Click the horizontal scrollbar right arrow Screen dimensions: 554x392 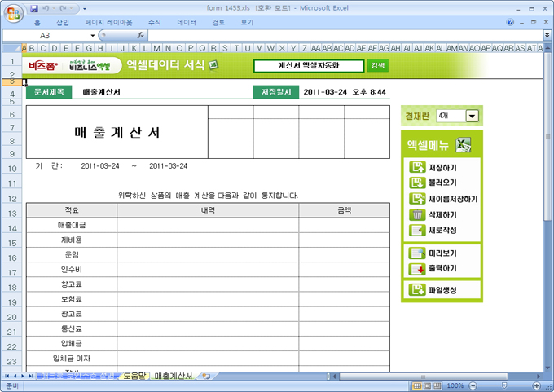pos(539,377)
